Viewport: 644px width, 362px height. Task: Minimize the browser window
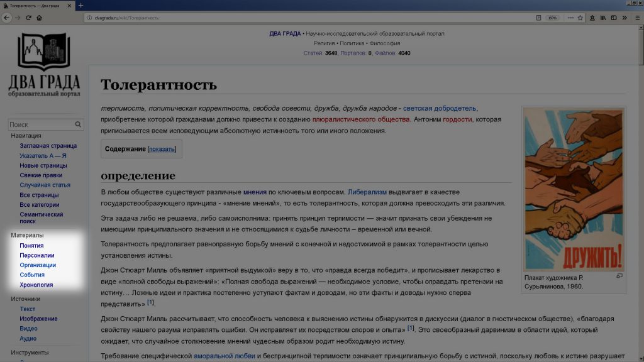629,3
